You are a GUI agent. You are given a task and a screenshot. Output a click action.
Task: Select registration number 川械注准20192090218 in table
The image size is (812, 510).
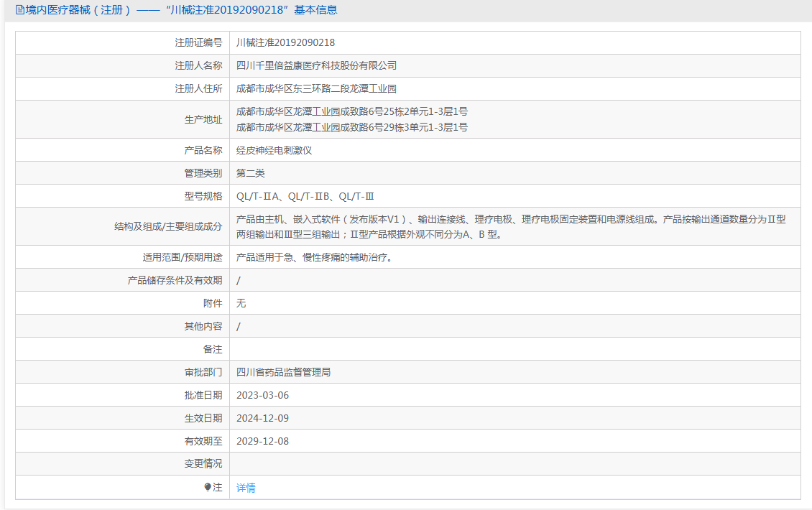click(x=285, y=42)
